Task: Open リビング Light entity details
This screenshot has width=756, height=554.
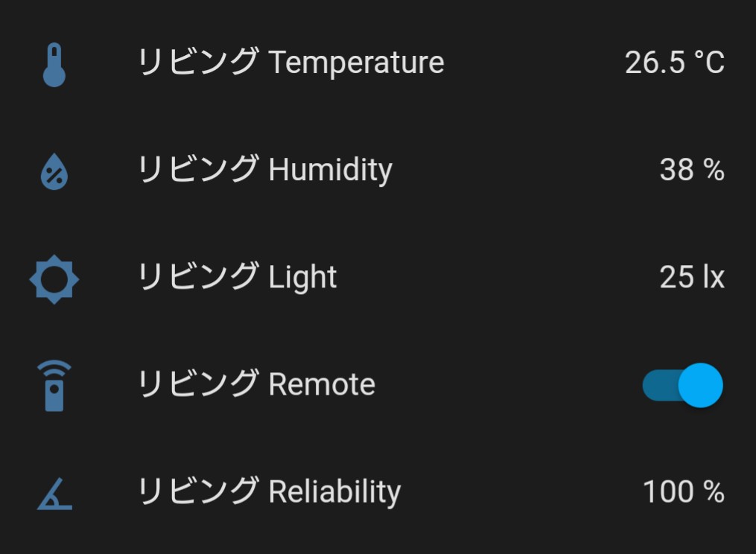Action: [237, 277]
